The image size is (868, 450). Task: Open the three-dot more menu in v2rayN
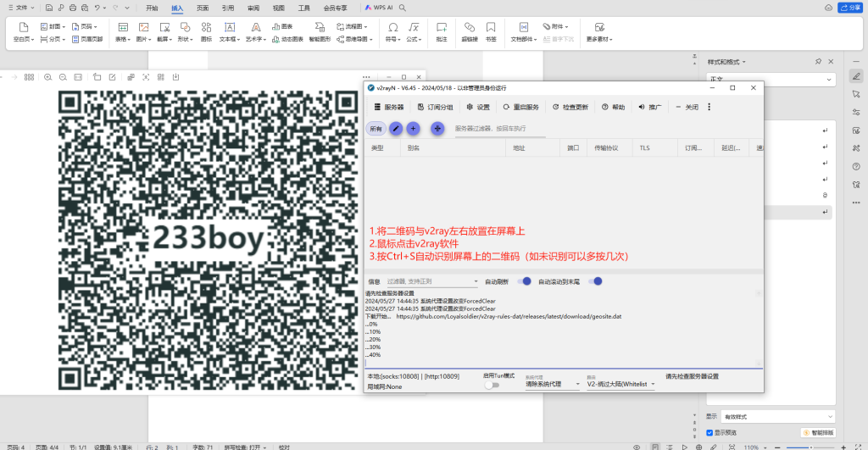pyautogui.click(x=709, y=107)
